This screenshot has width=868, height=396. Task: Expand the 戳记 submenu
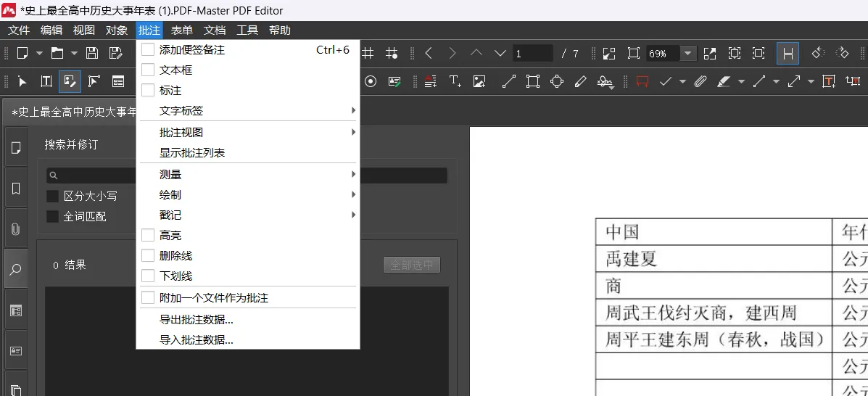pos(248,215)
